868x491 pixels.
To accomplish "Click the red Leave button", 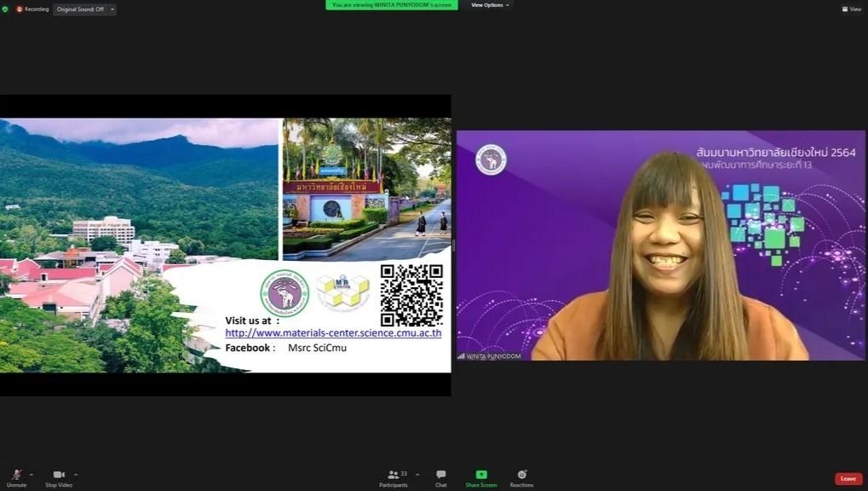I will (x=848, y=479).
